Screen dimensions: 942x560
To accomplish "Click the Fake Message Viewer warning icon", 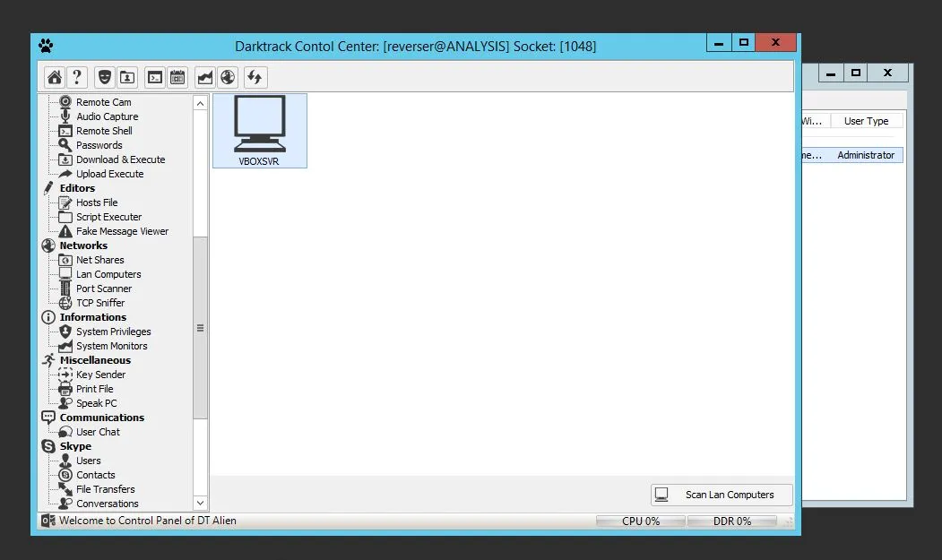I will tap(65, 231).
